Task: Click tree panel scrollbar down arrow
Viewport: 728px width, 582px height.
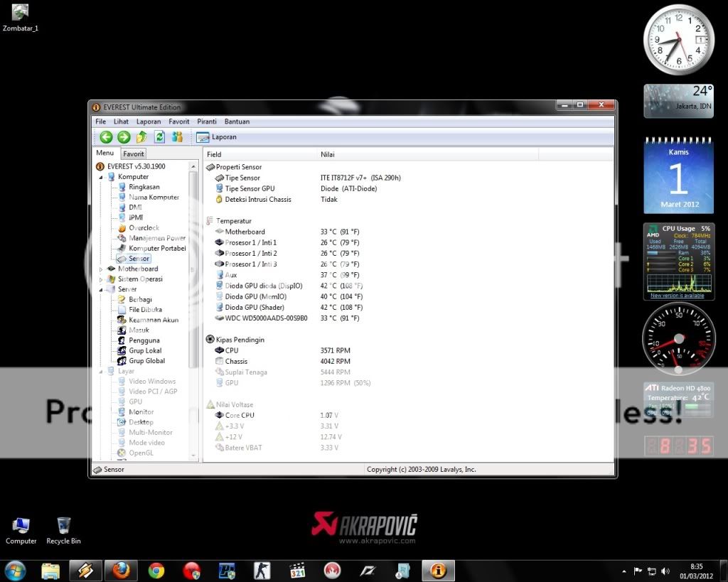Action: [193, 456]
